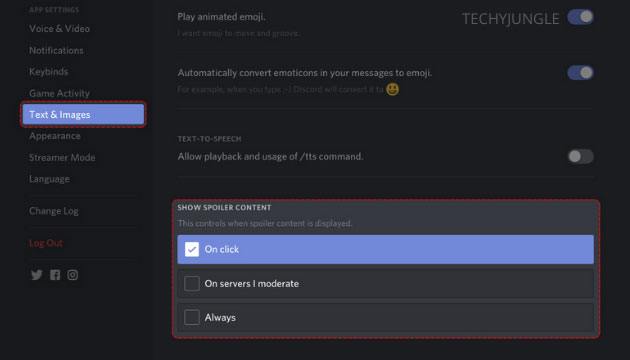Screen dimensions: 630x360
Task: Check the On servers I moderate box
Action: pyautogui.click(x=192, y=283)
